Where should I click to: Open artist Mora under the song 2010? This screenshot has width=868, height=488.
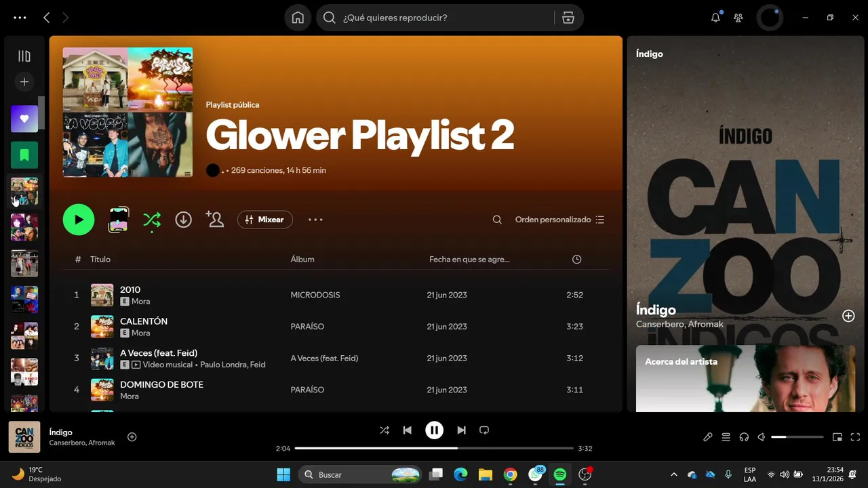[140, 302]
